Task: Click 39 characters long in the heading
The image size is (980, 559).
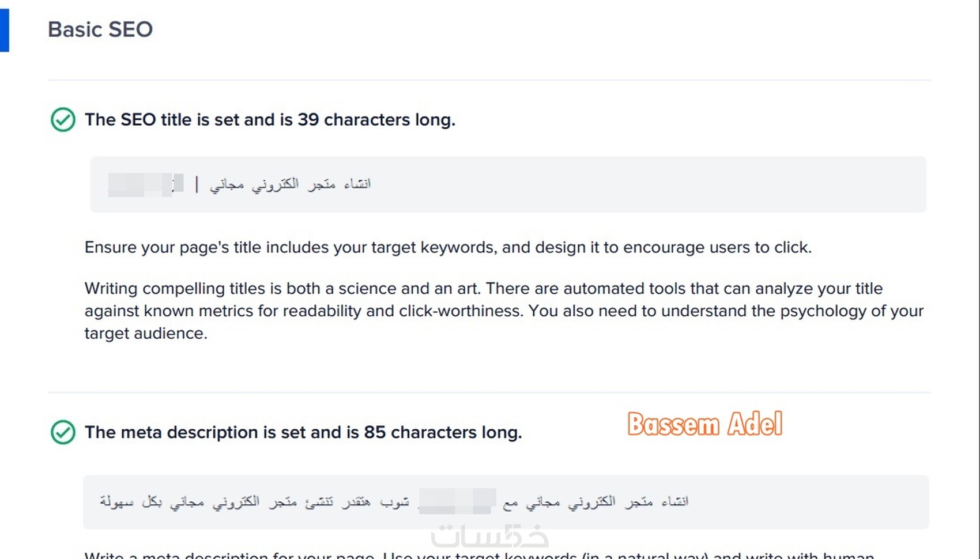Action: click(376, 119)
